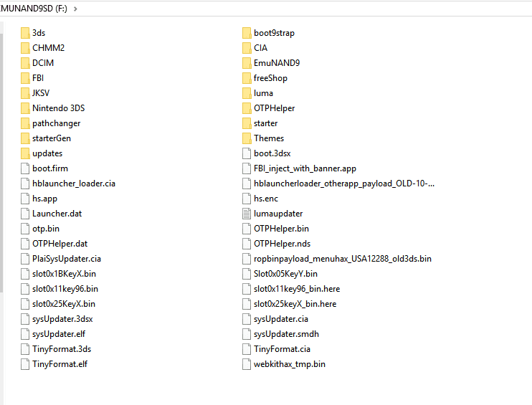Select the file name OTPHelper.bin

coord(281,229)
